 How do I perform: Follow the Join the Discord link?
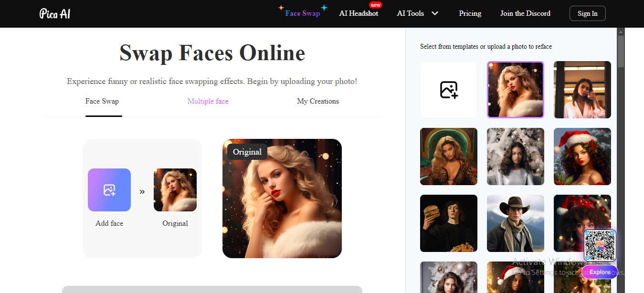pos(525,13)
